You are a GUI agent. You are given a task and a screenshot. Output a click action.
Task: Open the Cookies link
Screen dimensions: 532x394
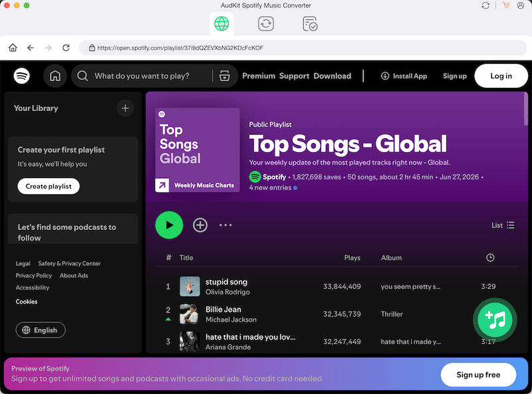pos(27,302)
